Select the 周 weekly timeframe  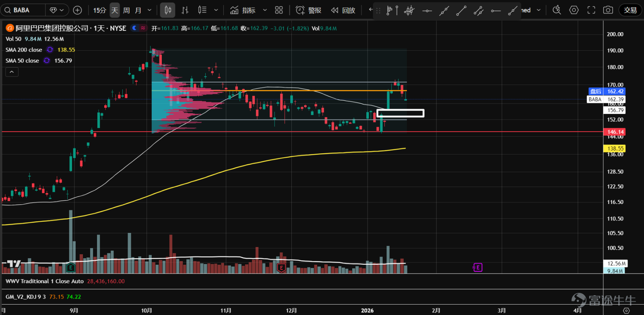(126, 10)
